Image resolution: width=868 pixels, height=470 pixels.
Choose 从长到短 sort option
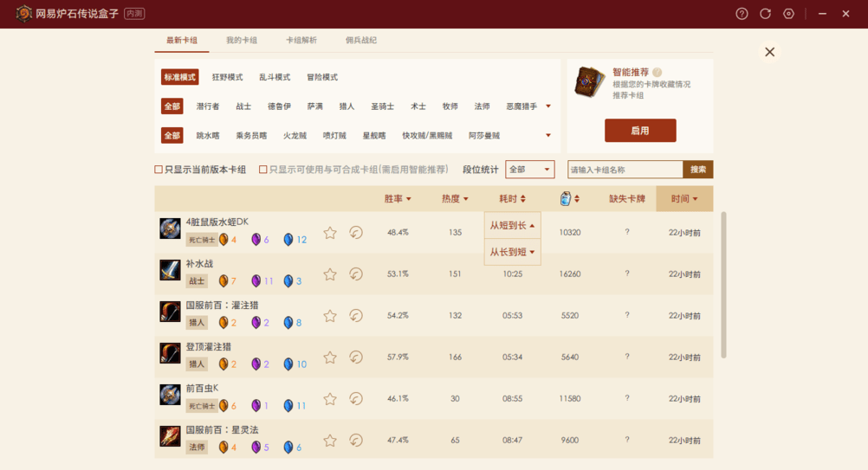[x=513, y=252]
